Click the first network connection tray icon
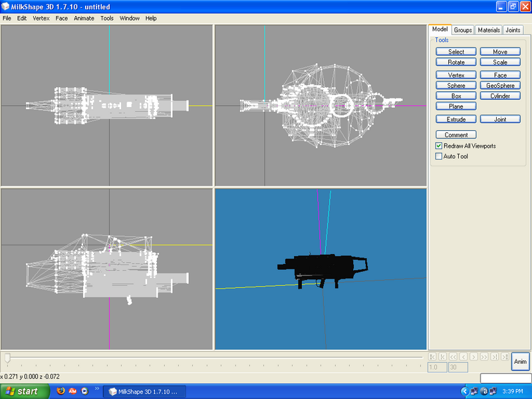 [474, 391]
